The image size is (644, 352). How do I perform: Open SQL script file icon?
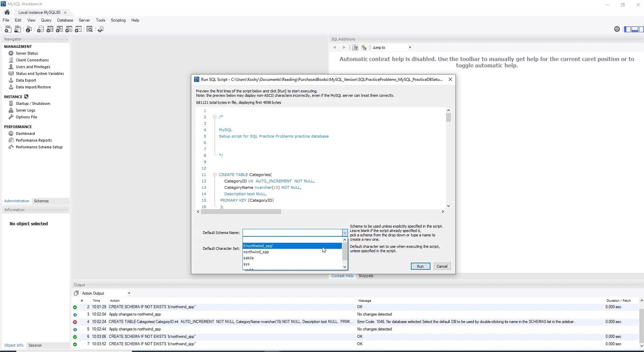[18, 29]
